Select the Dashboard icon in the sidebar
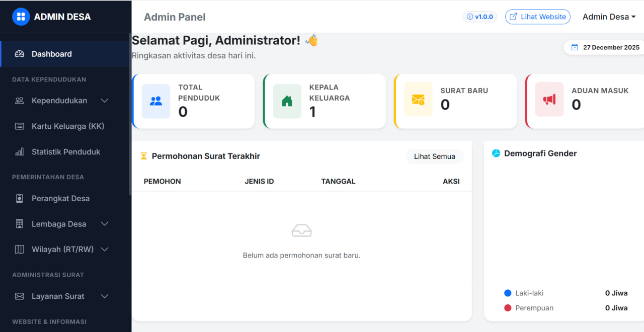The height and width of the screenshot is (332, 644). click(19, 54)
